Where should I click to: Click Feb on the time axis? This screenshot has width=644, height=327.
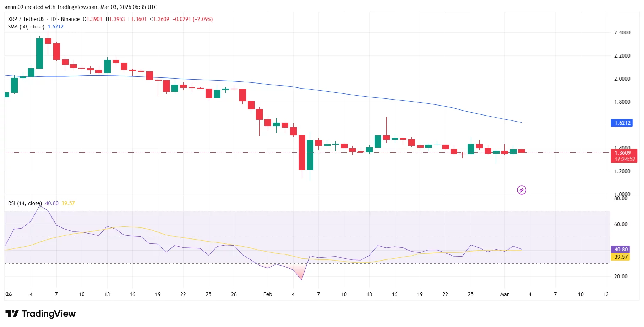[x=268, y=294]
